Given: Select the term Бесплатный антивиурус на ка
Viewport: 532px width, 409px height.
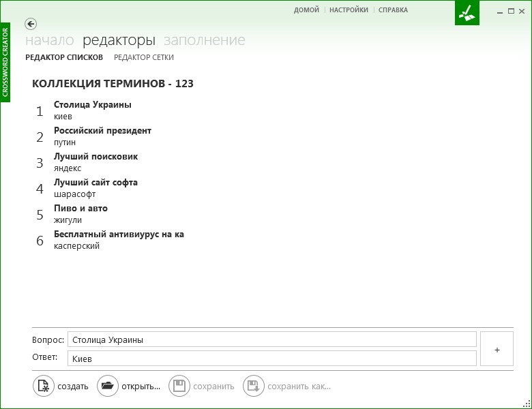Looking at the screenshot, I should [119, 234].
